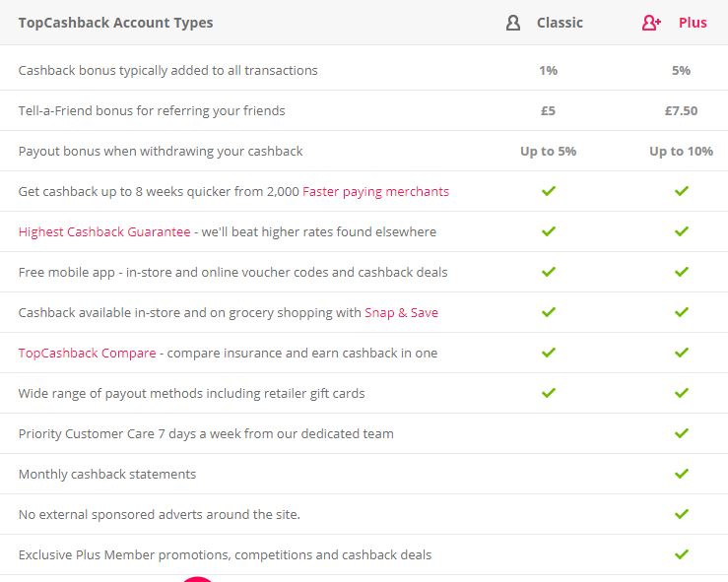Open the Highest Cashback Guarantee link
Viewport: 728px width, 582px height.
pyautogui.click(x=104, y=232)
